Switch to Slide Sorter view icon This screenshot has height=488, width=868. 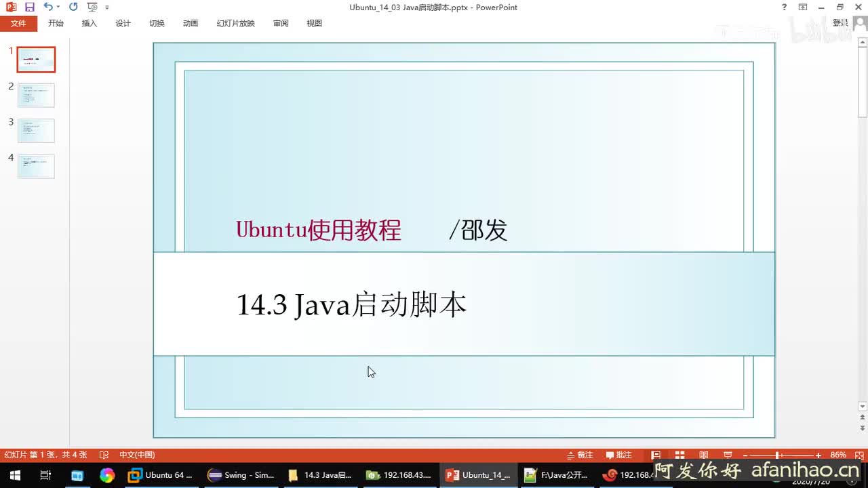tap(679, 455)
